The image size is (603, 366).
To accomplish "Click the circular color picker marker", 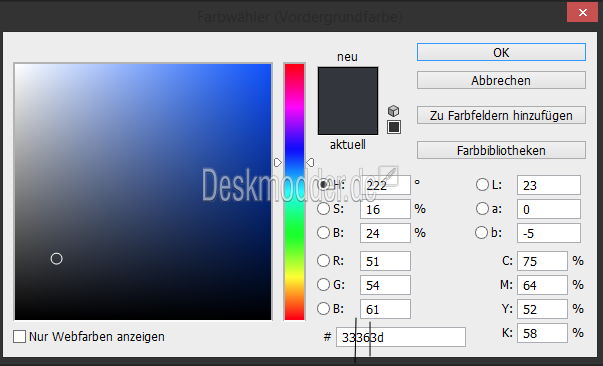I will click(57, 259).
